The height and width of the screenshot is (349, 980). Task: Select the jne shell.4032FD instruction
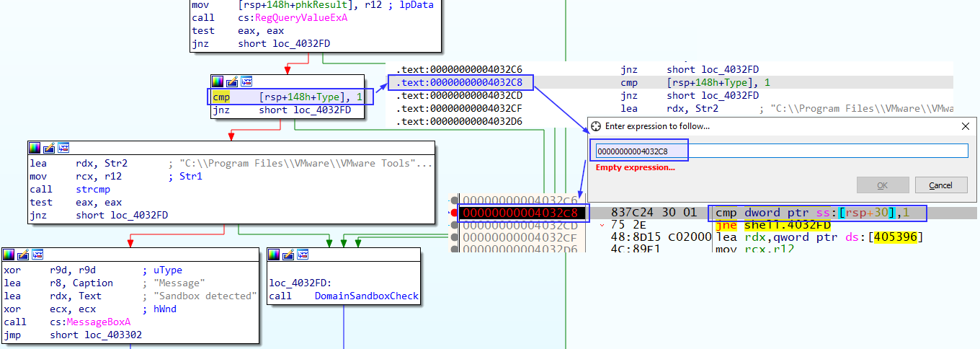pyautogui.click(x=773, y=225)
